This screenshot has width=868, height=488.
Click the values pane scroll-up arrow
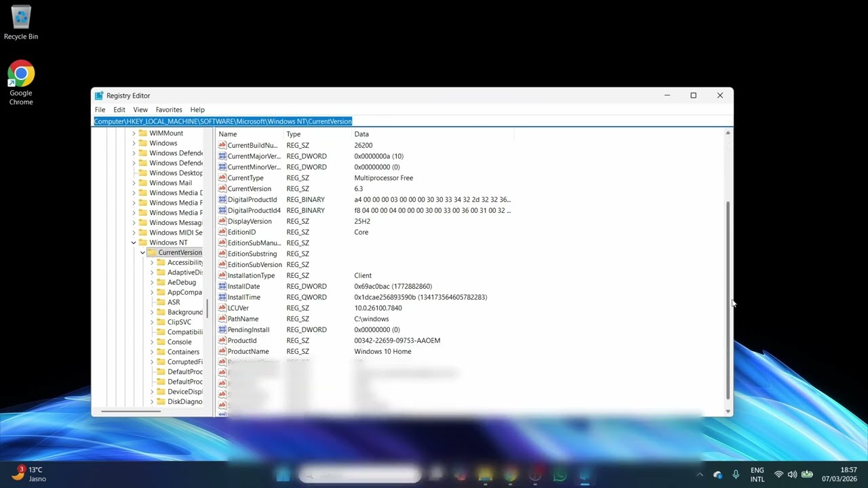[728, 133]
